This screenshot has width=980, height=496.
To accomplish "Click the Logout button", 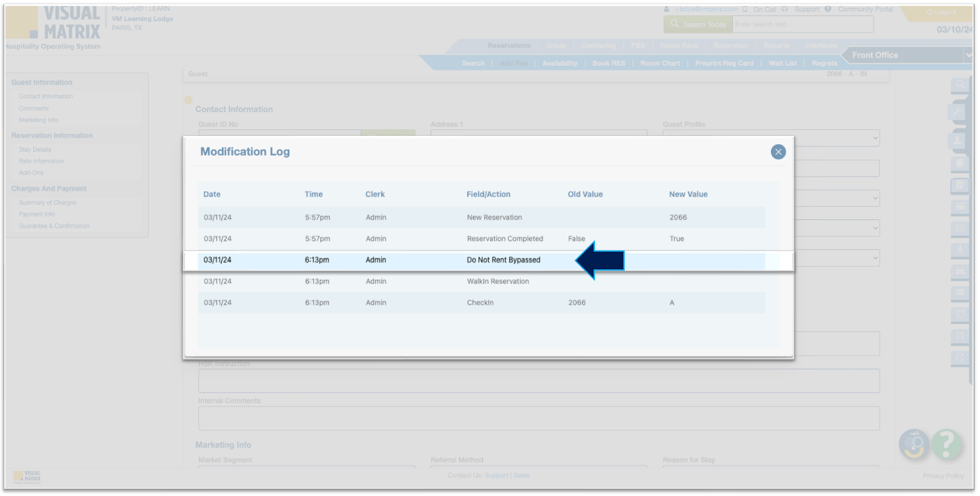I will pyautogui.click(x=941, y=13).
